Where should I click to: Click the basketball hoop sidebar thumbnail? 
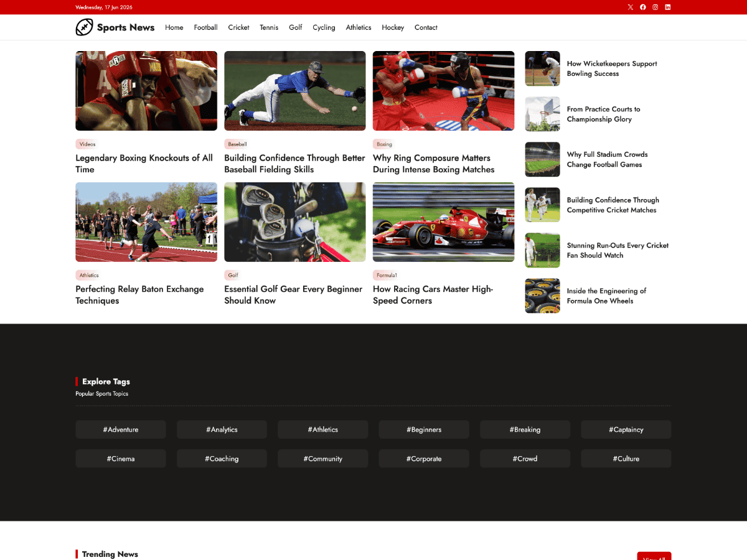542,114
